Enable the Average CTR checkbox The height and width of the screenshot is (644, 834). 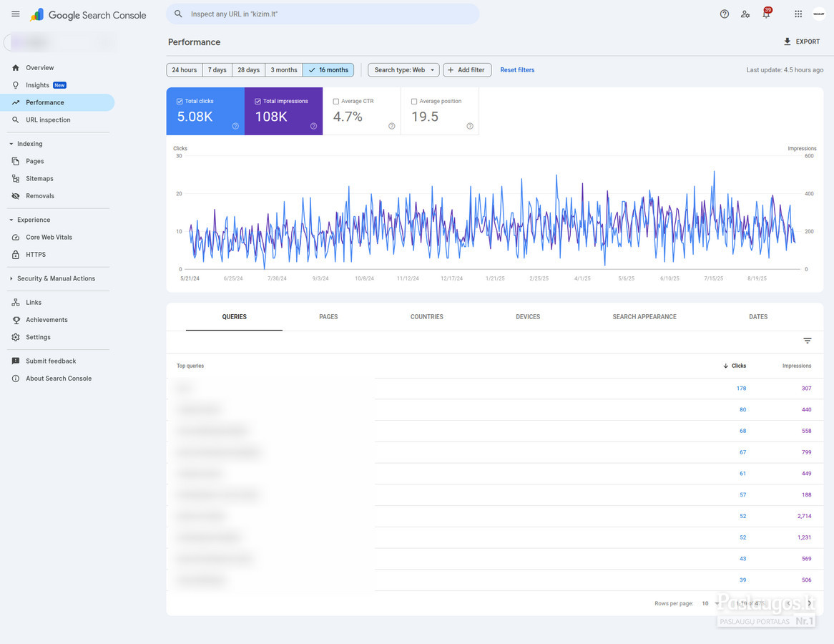tap(335, 101)
